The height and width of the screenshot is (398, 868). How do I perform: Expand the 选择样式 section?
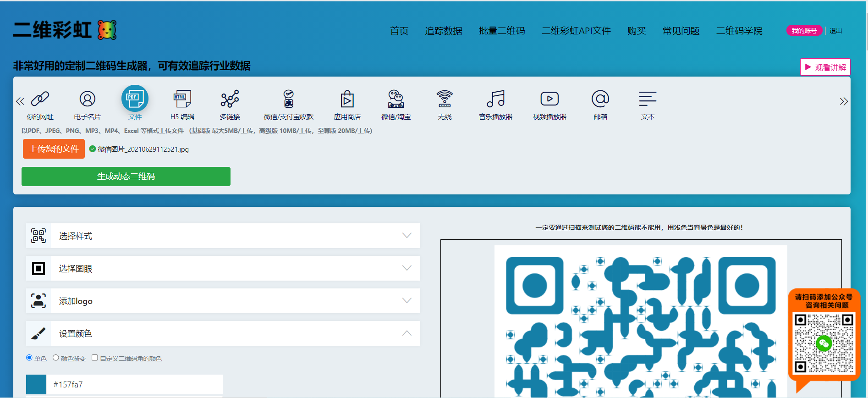[x=223, y=236]
